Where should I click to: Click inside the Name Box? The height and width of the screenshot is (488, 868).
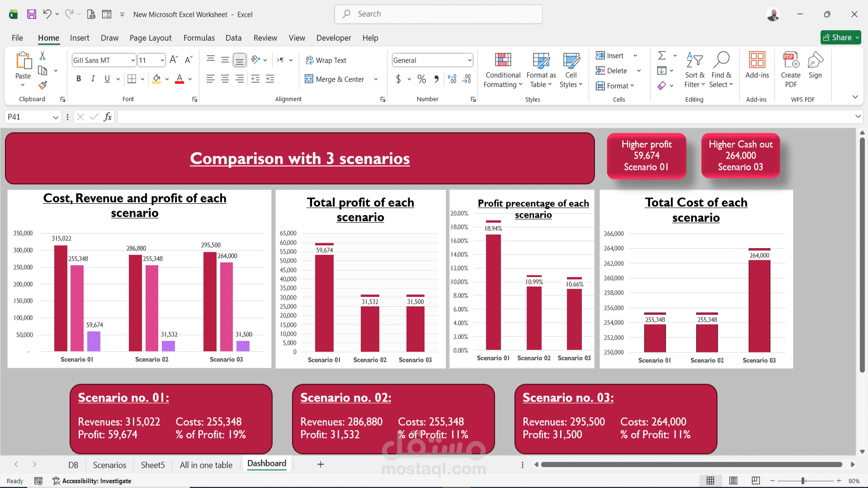(x=27, y=117)
